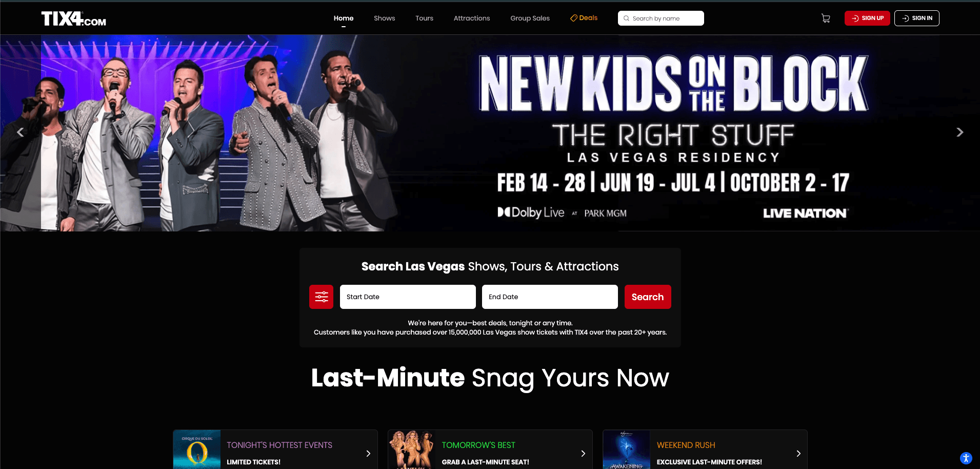Click the Deals tag icon
The image size is (980, 469).
(574, 18)
